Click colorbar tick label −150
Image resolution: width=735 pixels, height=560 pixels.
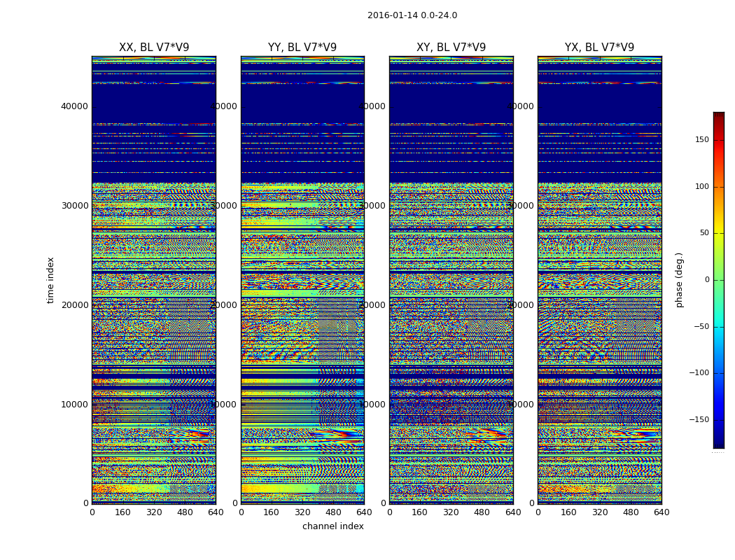click(699, 420)
